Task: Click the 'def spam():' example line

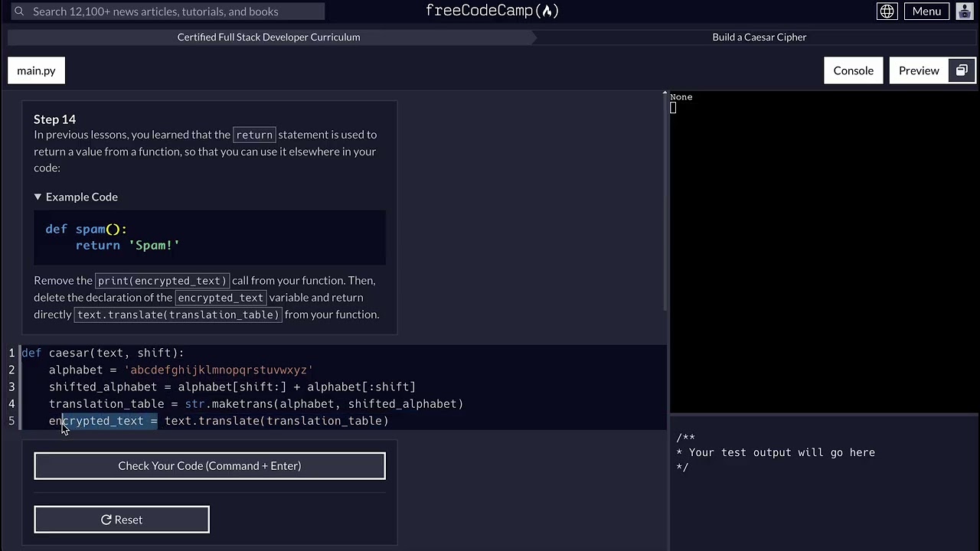Action: (87, 229)
